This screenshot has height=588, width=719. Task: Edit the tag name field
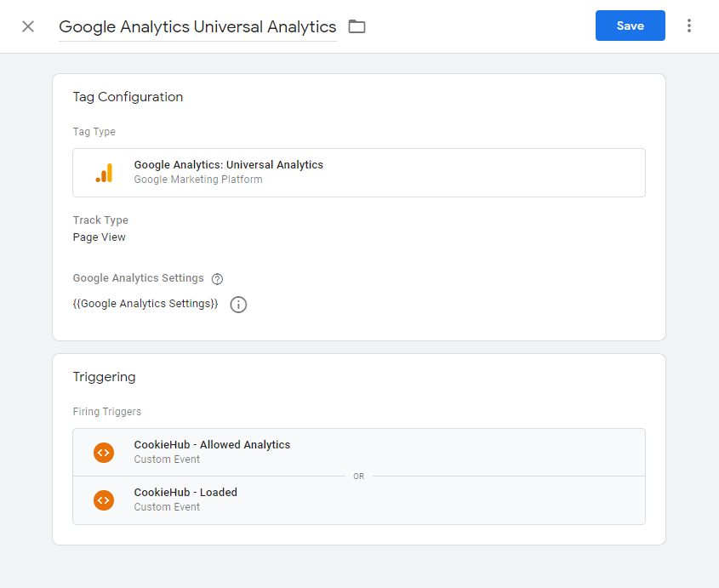pos(197,27)
